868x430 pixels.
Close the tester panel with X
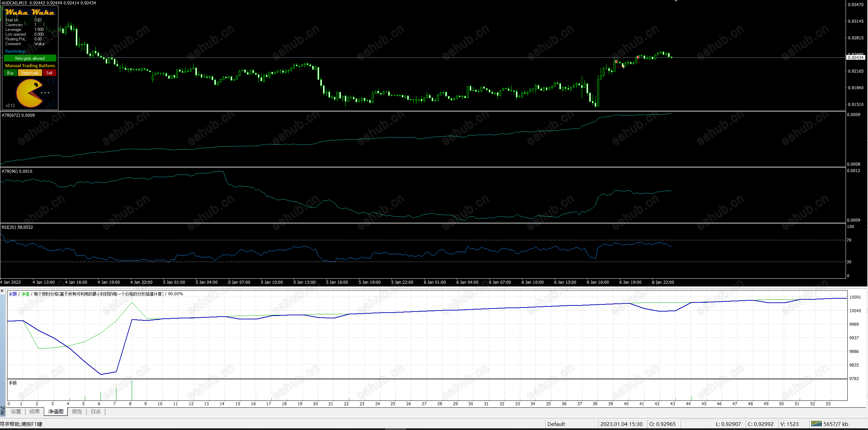pos(2,291)
